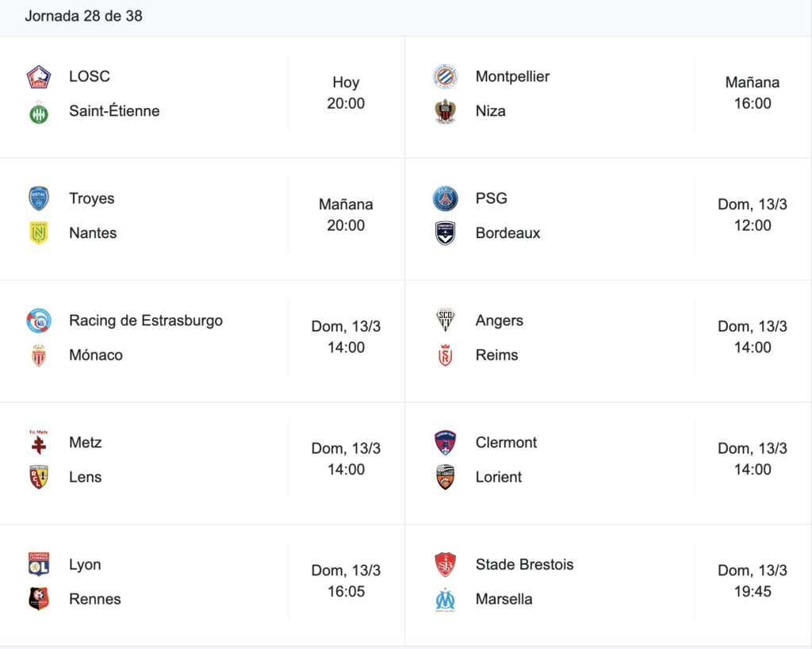Click the Rennes team name
Viewport: 812px width, 649px height.
pyautogui.click(x=95, y=599)
